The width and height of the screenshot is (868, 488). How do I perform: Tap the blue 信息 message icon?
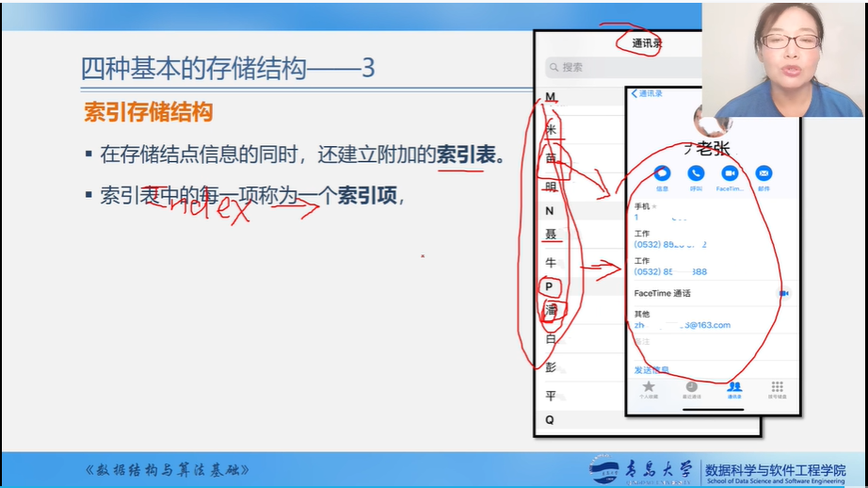(662, 173)
